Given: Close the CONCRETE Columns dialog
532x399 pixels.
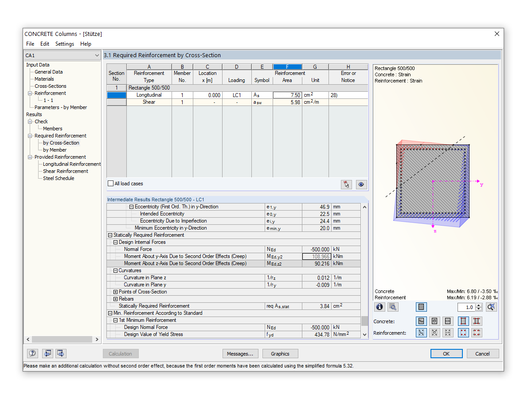Looking at the screenshot, I should point(497,34).
